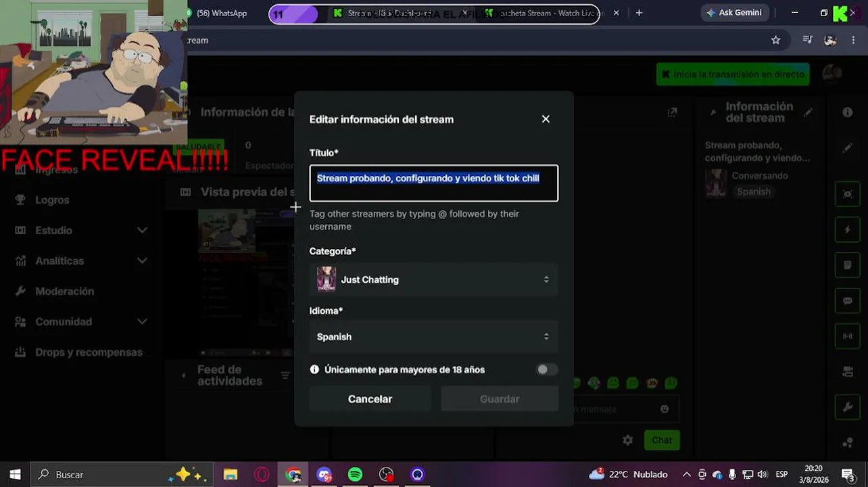Click the Conversando category thumbnail

coord(715,183)
